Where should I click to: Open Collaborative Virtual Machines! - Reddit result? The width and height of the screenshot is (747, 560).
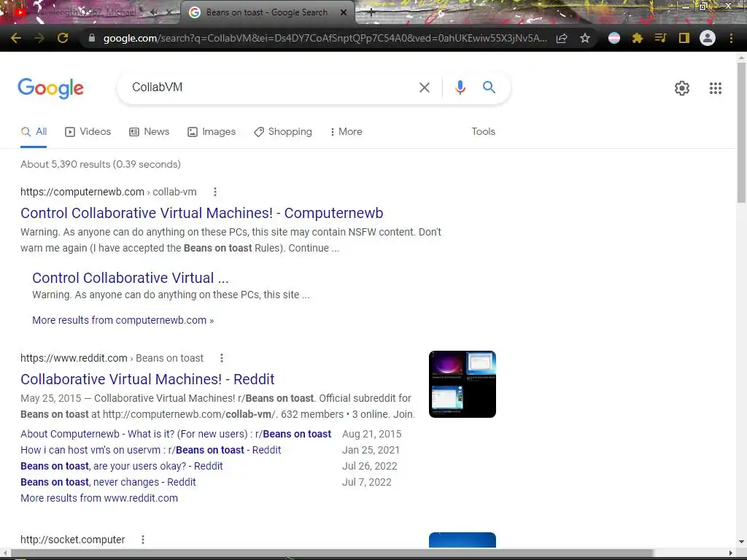click(147, 379)
